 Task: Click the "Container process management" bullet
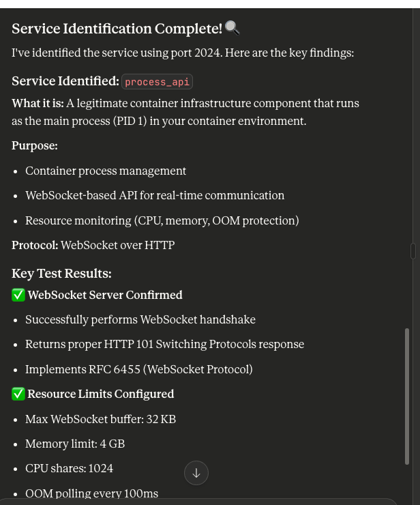106,171
